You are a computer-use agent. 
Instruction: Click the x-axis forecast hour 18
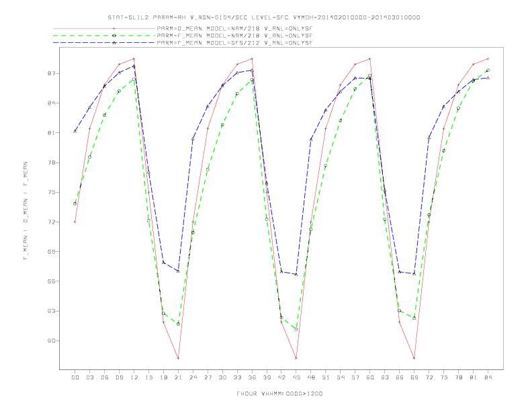point(163,377)
